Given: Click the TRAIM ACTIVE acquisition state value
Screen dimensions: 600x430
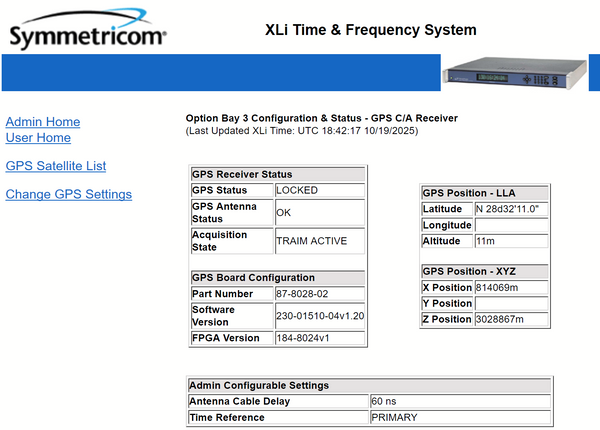Looking at the screenshot, I should 319,240.
